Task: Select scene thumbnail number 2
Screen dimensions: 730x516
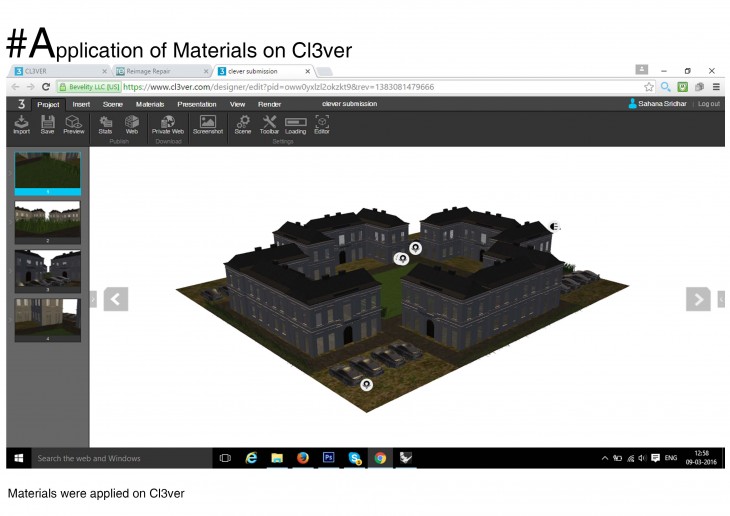Action: click(x=47, y=221)
